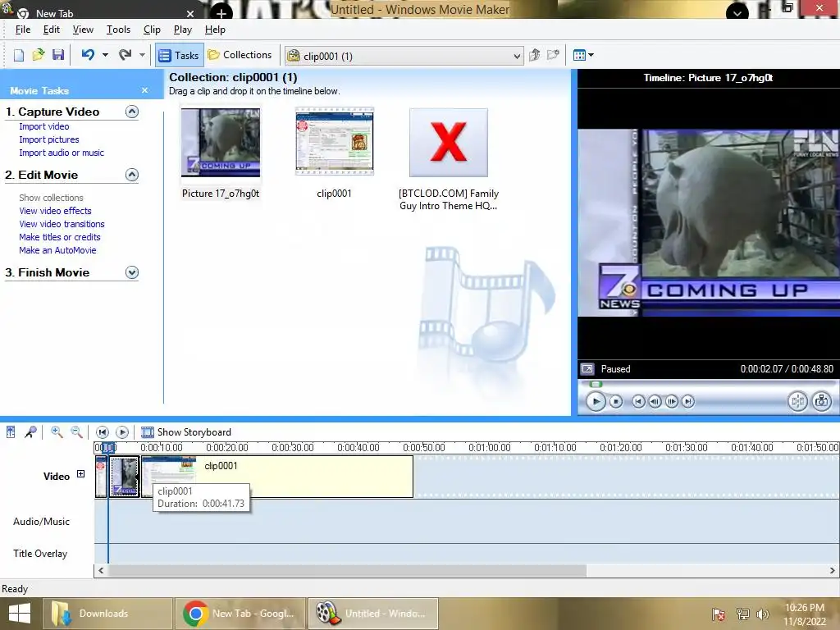This screenshot has height=630, width=840.
Task: Click the Windows Start button
Action: (x=20, y=614)
